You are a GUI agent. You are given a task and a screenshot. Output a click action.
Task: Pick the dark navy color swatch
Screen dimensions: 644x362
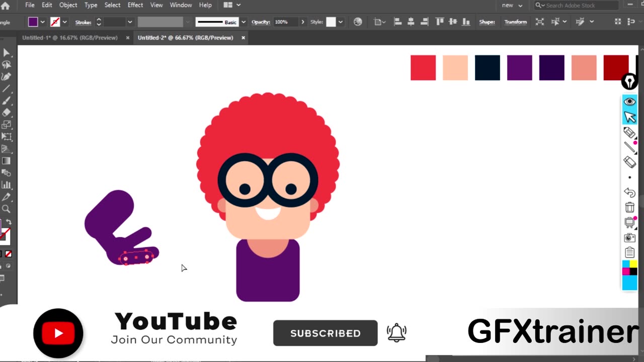pos(488,68)
